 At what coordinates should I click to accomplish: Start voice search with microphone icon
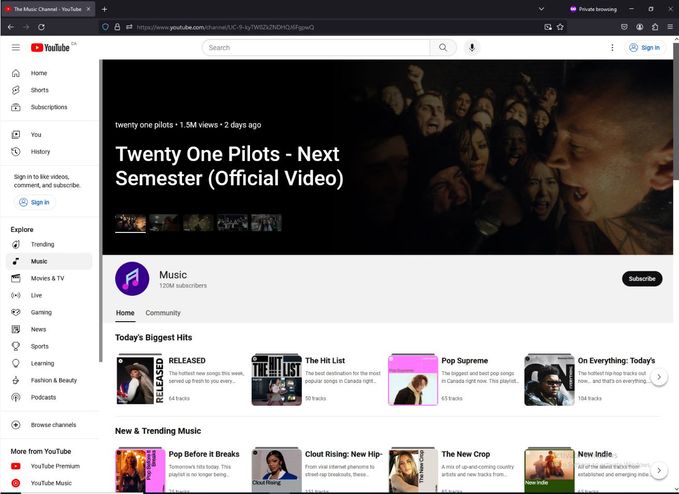[472, 48]
